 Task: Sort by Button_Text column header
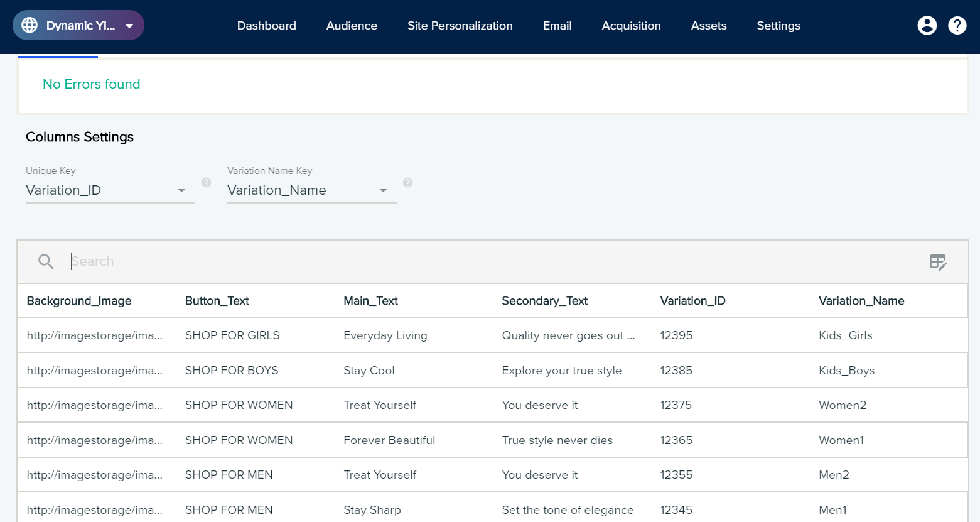coord(217,301)
